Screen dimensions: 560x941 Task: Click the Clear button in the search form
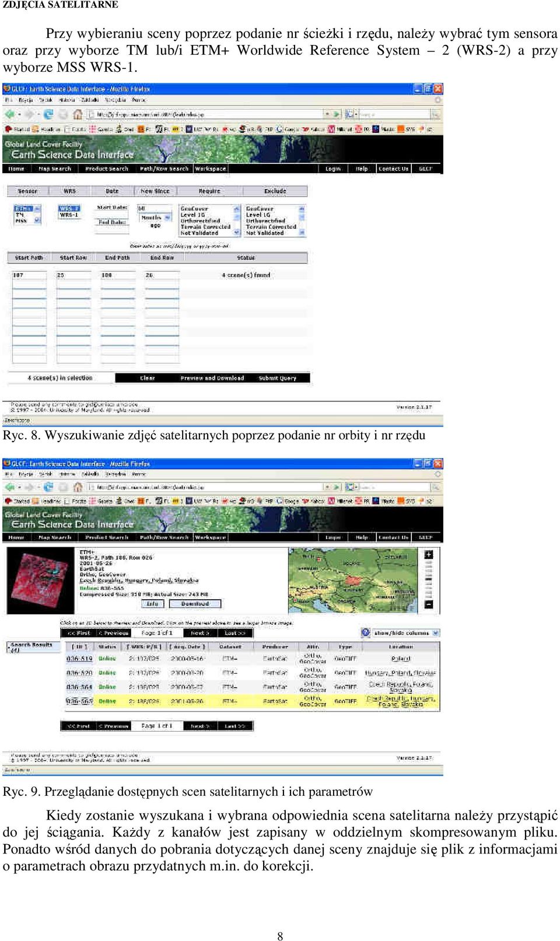[148, 378]
